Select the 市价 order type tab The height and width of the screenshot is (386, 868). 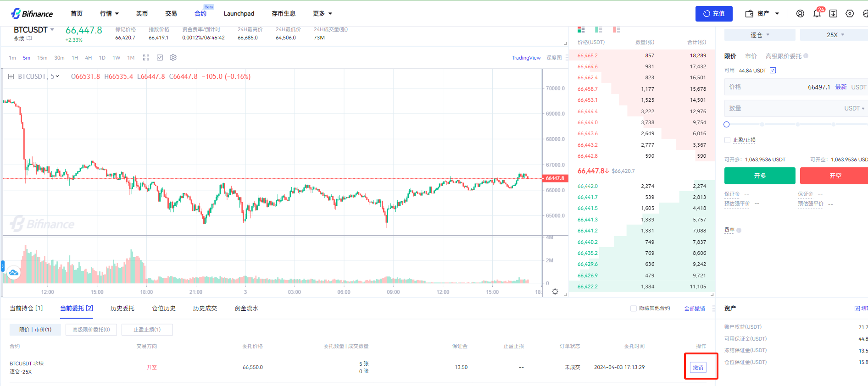point(751,56)
